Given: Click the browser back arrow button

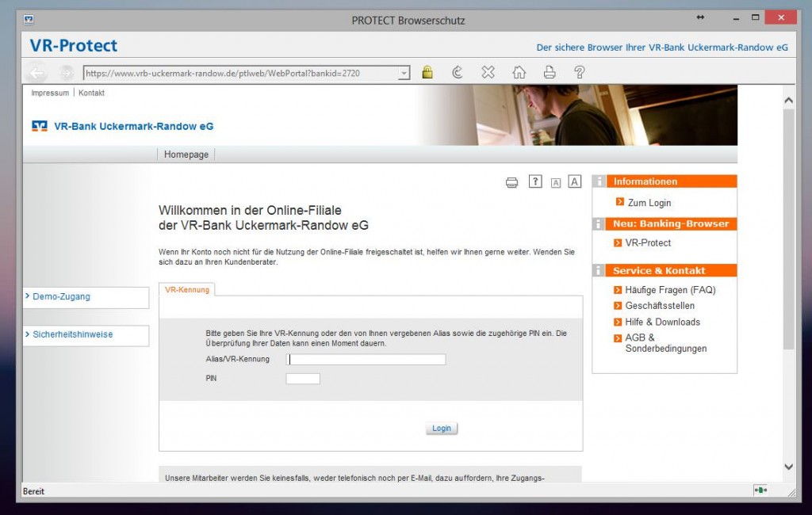Looking at the screenshot, I should [36, 73].
